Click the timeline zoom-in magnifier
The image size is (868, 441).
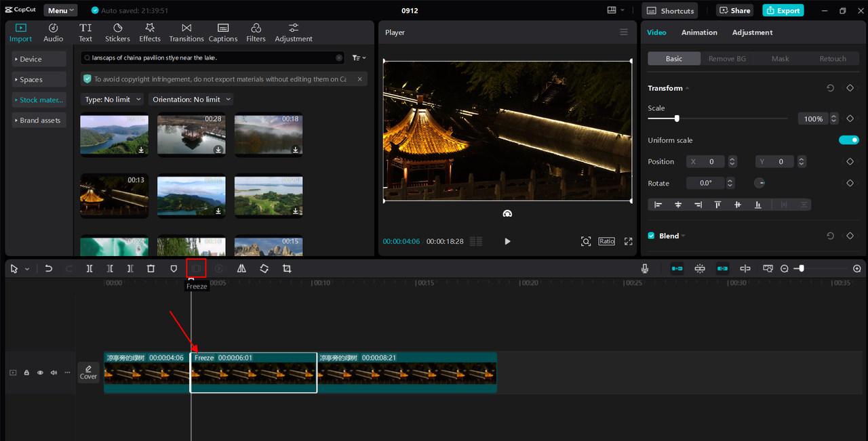coord(857,269)
